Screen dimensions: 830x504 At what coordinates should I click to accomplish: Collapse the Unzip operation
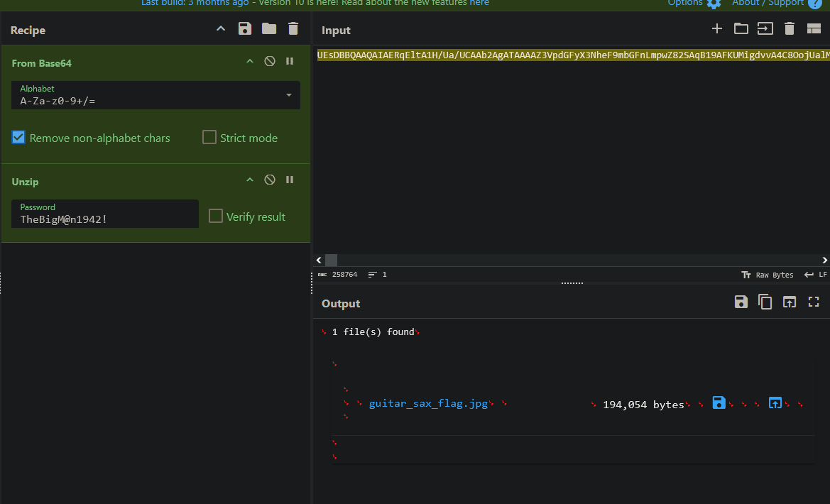(x=250, y=180)
